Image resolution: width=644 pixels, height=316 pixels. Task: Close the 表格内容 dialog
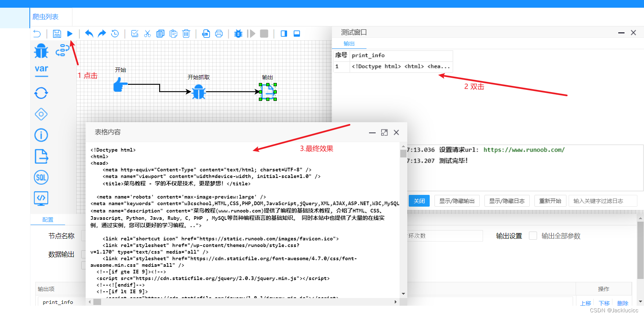tap(396, 132)
